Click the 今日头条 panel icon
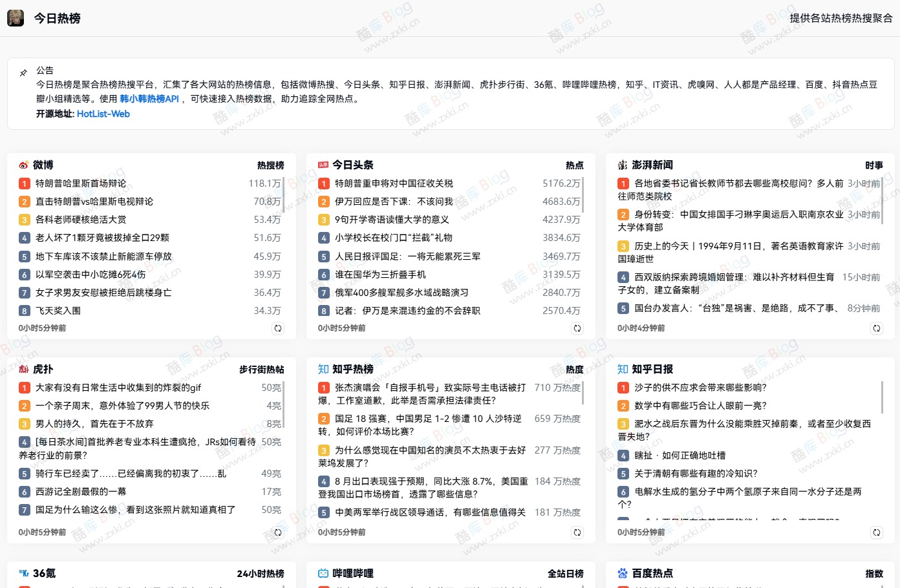This screenshot has height=588, width=900. point(323,165)
